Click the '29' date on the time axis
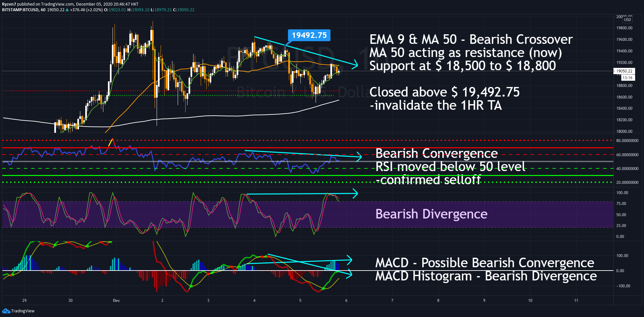This screenshot has height=317, width=644. (24, 301)
